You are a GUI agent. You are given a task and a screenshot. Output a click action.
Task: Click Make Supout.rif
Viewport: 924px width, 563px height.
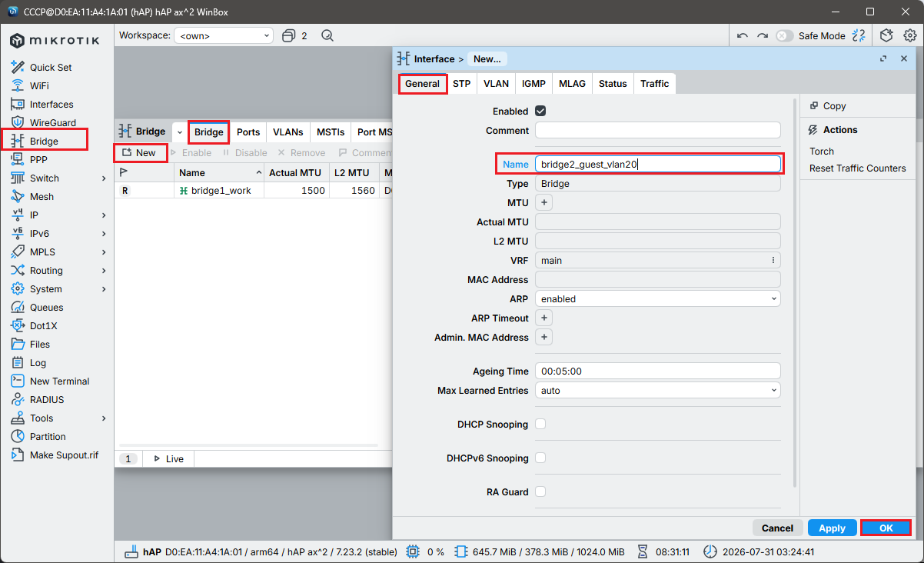click(64, 455)
